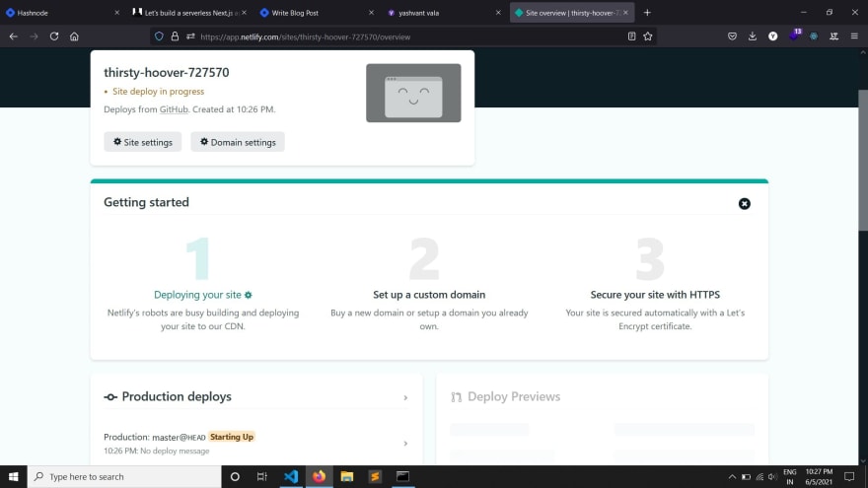The width and height of the screenshot is (868, 488).
Task: Open File Explorer from the taskbar
Action: tap(347, 476)
